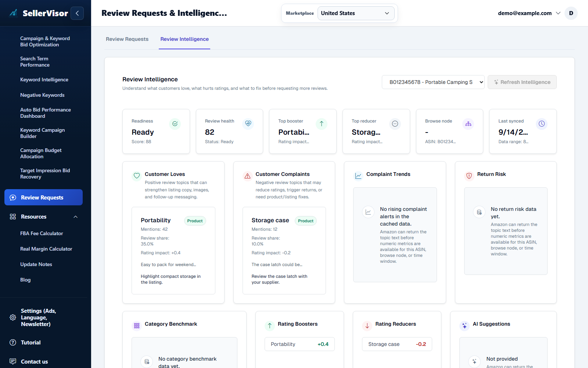This screenshot has width=588, height=368.
Task: Click the Top booster up-arrow icon
Action: click(322, 124)
